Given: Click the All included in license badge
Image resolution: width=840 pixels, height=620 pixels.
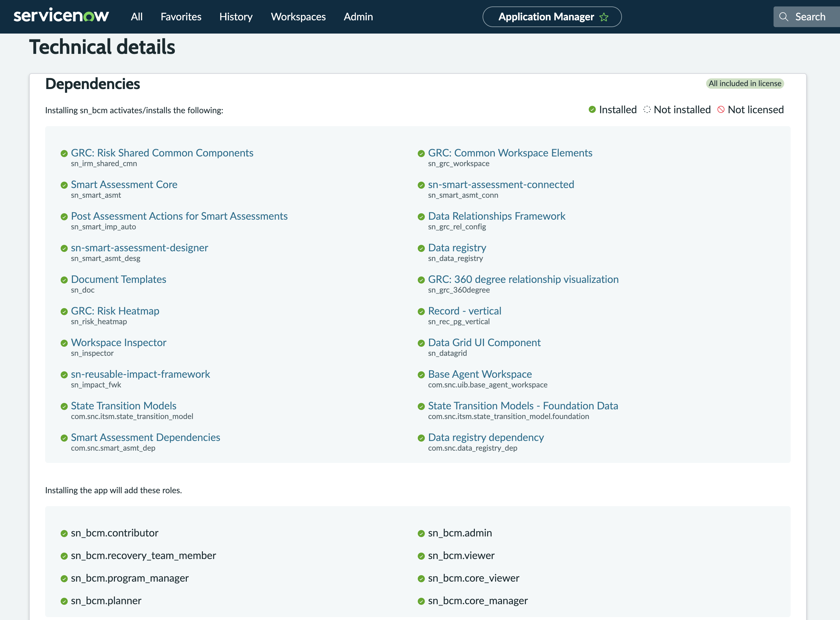Looking at the screenshot, I should click(745, 83).
